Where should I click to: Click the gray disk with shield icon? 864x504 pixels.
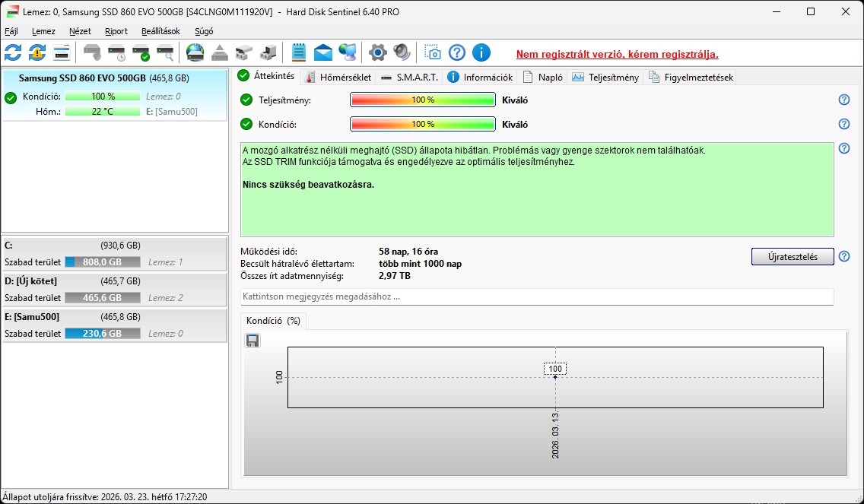(x=92, y=53)
